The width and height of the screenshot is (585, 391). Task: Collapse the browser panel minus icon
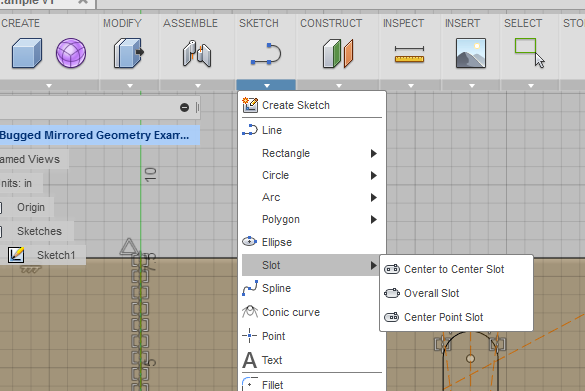(x=184, y=107)
